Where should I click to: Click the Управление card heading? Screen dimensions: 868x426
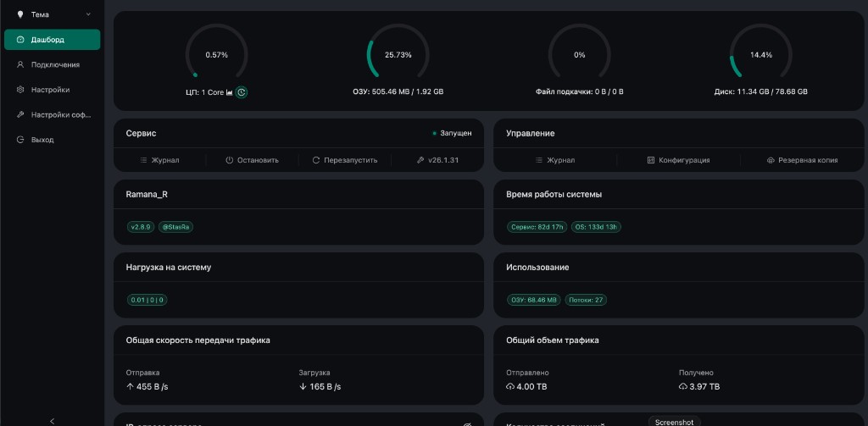(x=531, y=133)
